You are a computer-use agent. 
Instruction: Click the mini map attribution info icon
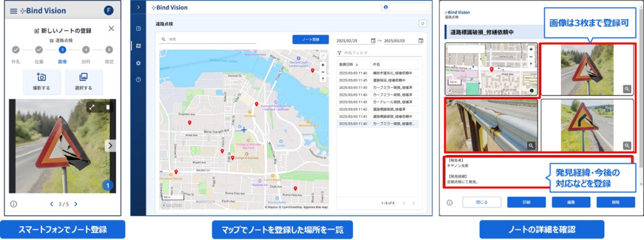(x=531, y=90)
